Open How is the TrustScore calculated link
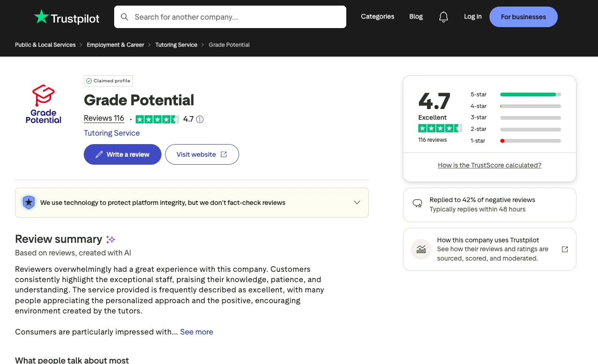598x364 pixels. tap(489, 165)
